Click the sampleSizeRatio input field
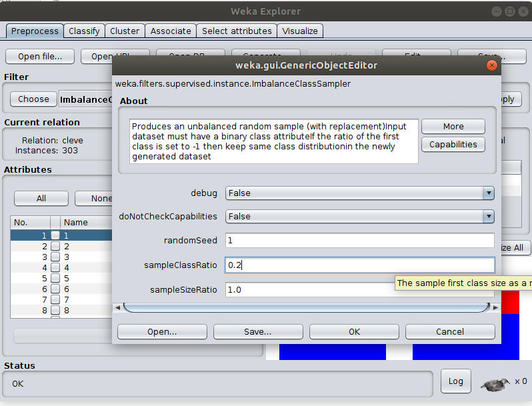 click(359, 289)
